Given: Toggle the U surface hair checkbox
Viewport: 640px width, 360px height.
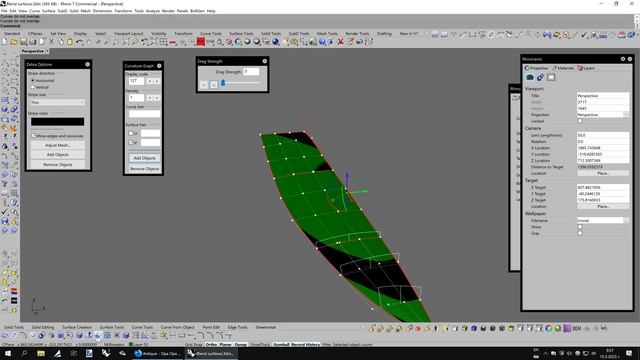Looking at the screenshot, I should 131,133.
